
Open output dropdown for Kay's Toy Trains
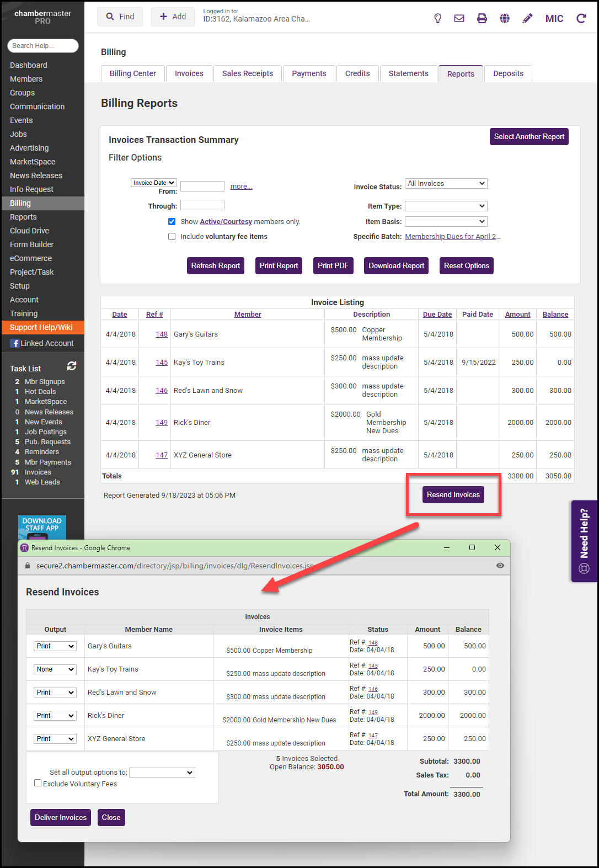click(x=55, y=669)
